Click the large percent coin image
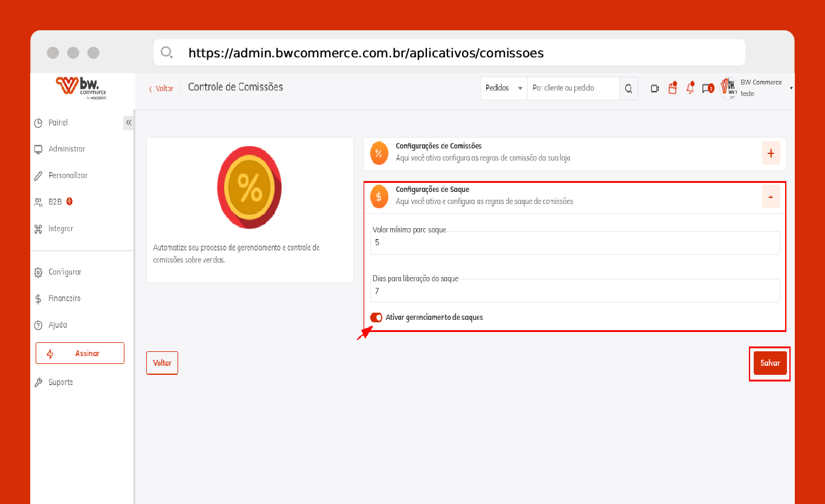The height and width of the screenshot is (504, 825). pos(249,187)
